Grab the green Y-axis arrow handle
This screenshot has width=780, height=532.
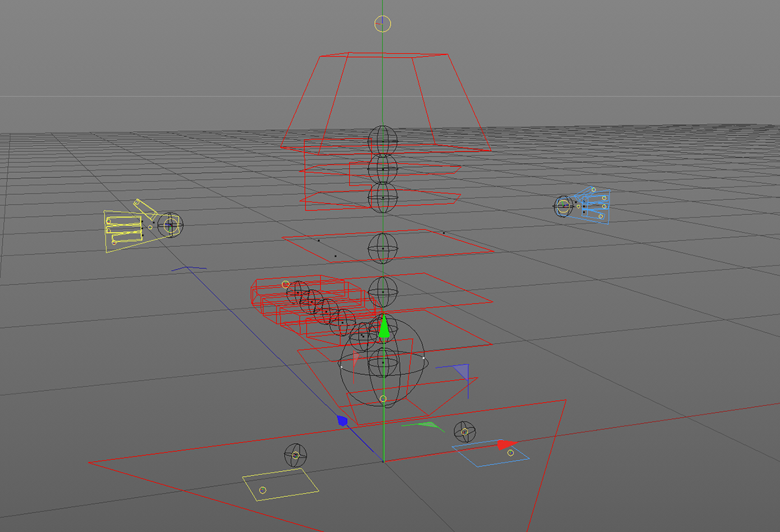point(384,327)
